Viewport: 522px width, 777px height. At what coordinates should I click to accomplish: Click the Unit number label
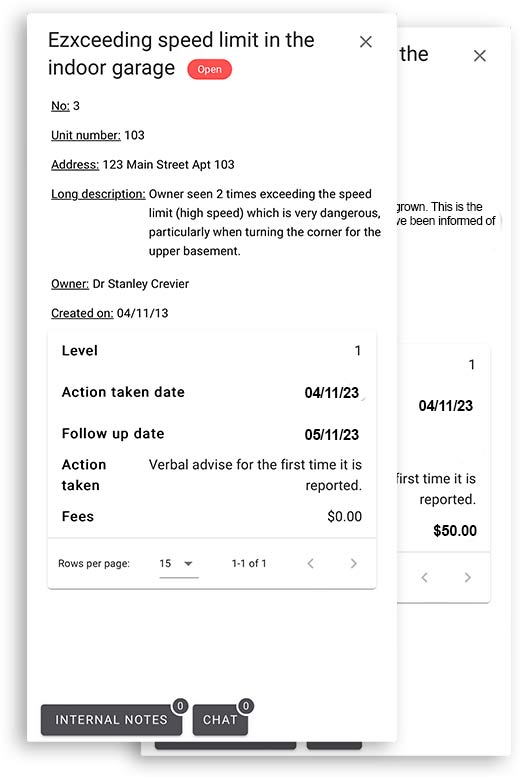point(86,135)
